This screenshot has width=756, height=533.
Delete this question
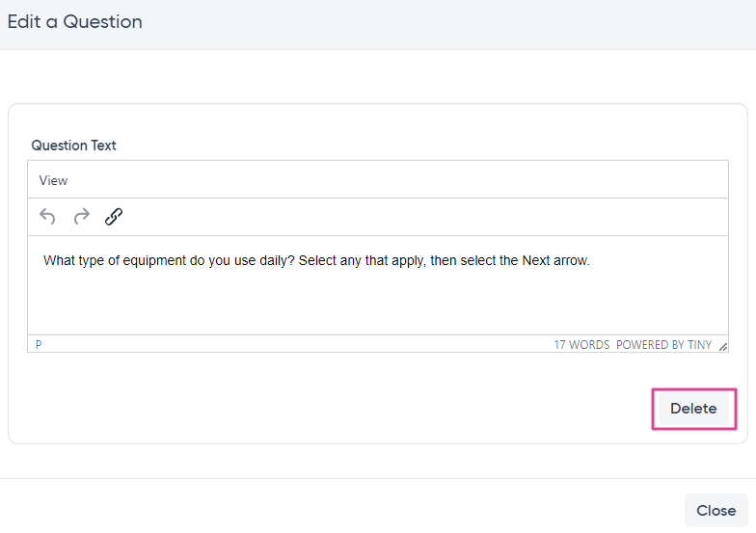[x=693, y=409]
